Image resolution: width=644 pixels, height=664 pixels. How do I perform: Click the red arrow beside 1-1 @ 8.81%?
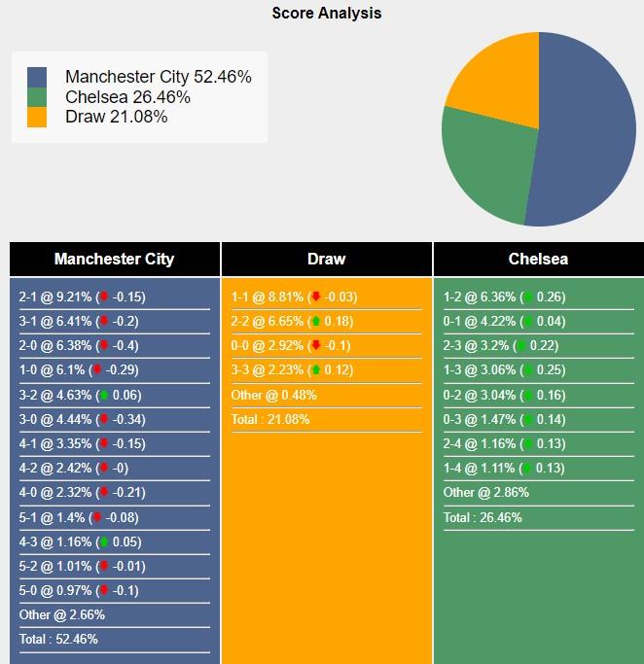click(315, 297)
